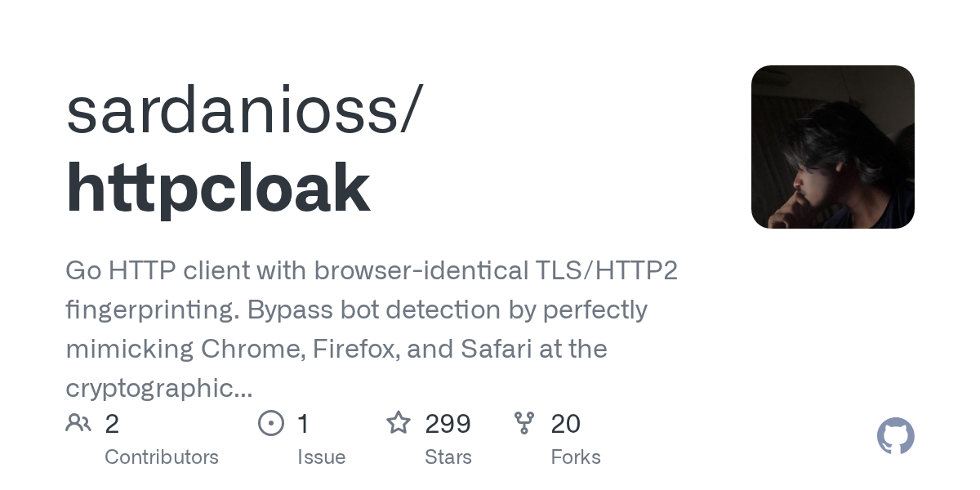Click the 'Bypass bot detection' description line
Image resolution: width=980 pixels, height=490 pixels.
click(356, 310)
